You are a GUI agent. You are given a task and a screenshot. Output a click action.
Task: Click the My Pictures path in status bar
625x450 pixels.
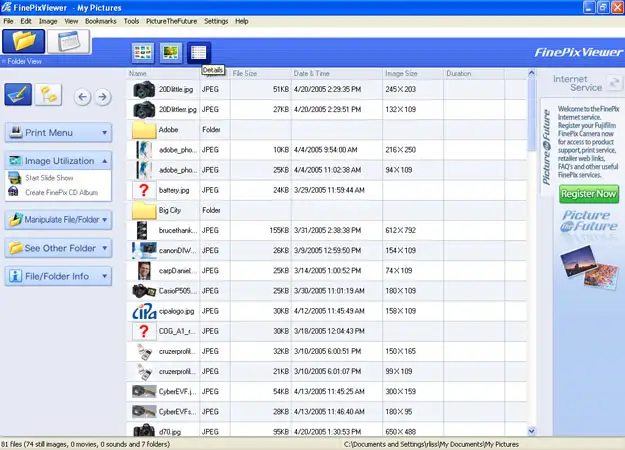(x=431, y=444)
